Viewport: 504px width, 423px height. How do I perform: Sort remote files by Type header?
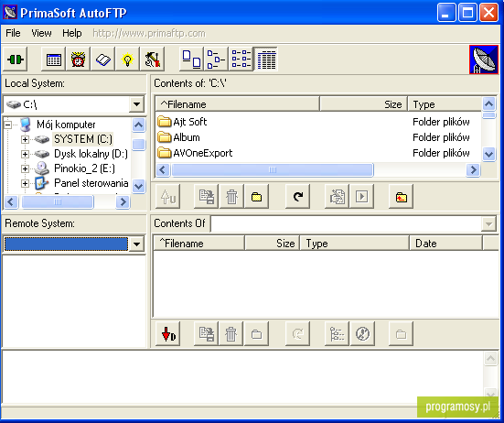click(x=355, y=244)
